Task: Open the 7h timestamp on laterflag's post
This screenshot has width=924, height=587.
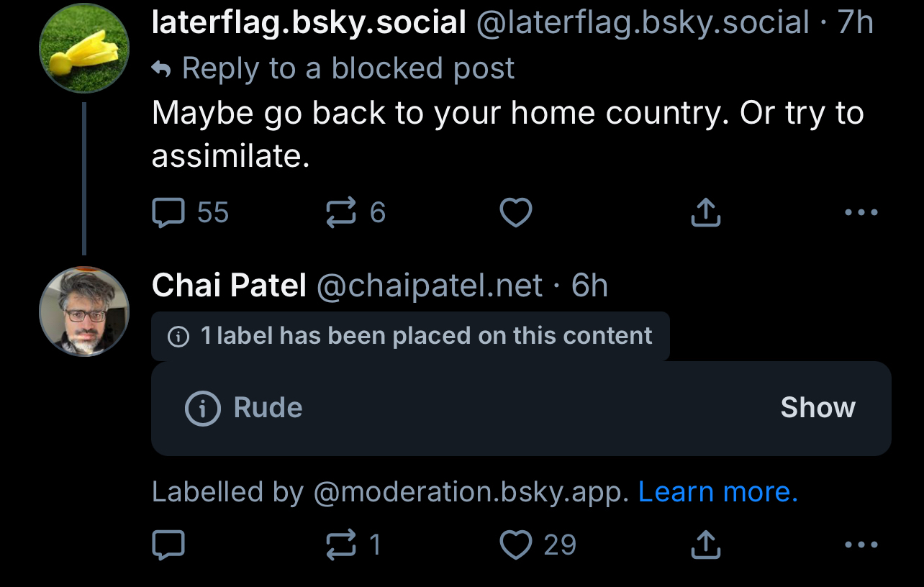Action: 855,23
